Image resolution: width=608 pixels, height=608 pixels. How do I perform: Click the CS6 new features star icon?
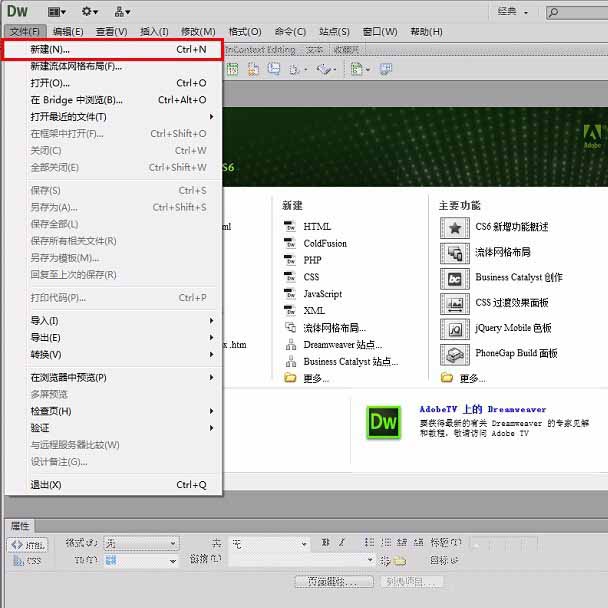pyautogui.click(x=455, y=227)
